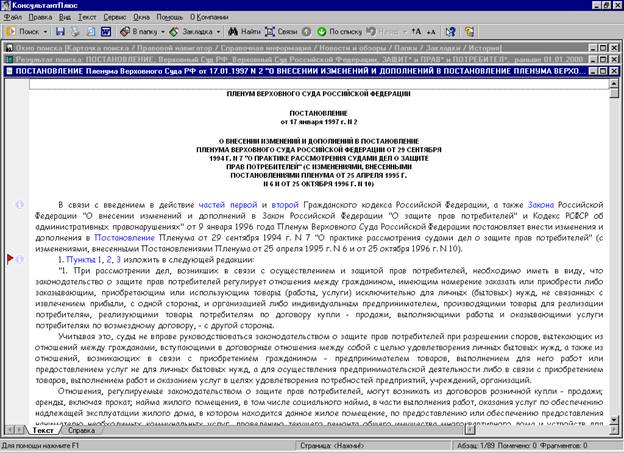This screenshot has height=453, width=624.
Task: Click the gray round icon after Связи
Action: [x=306, y=31]
